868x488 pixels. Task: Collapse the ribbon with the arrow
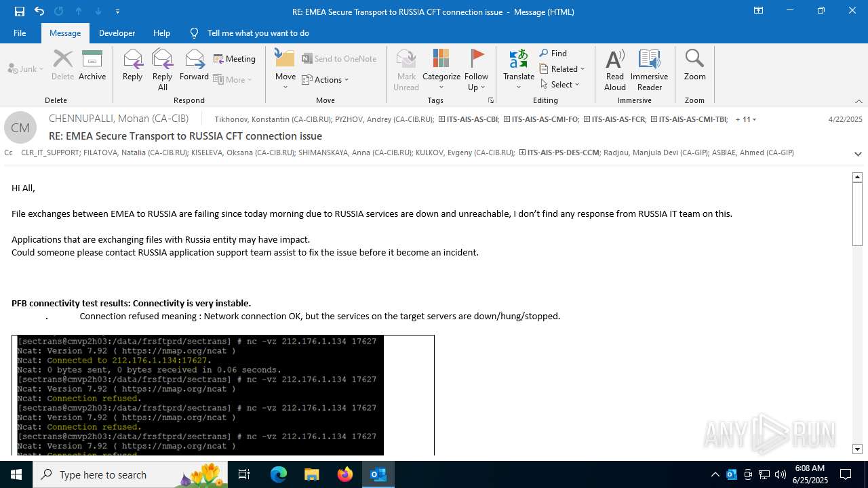[x=859, y=101]
